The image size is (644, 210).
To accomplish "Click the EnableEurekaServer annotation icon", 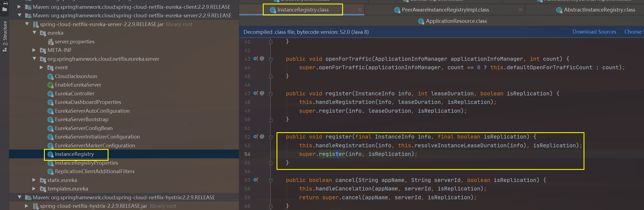I will pyautogui.click(x=50, y=85).
